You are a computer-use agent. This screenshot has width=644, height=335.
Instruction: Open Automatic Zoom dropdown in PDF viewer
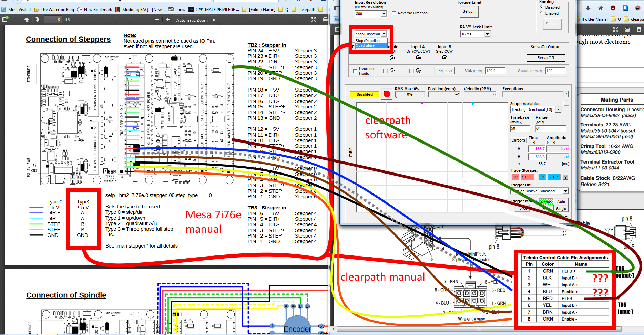[x=195, y=20]
